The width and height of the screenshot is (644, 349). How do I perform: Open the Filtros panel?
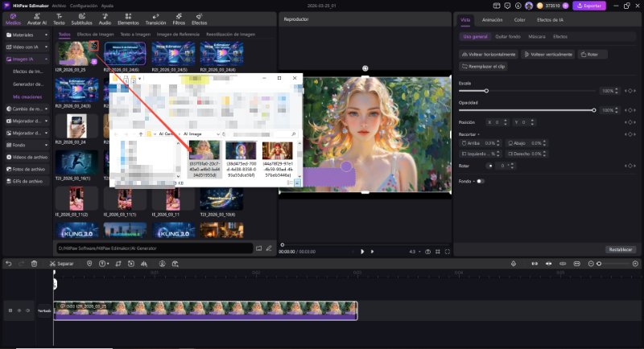pos(179,19)
